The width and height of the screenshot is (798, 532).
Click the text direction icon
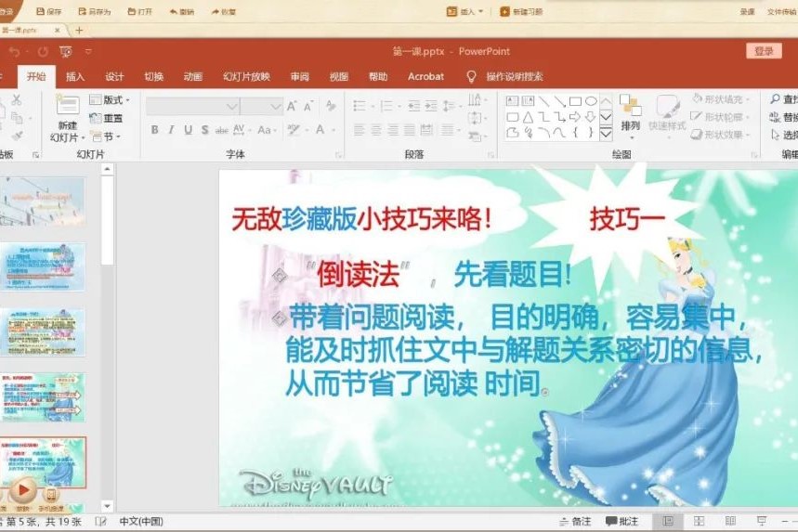[477, 99]
